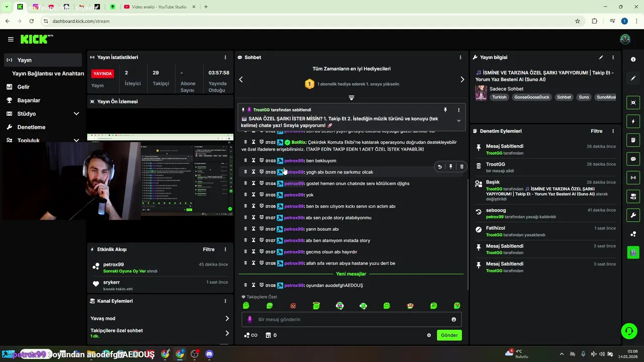Click the pencil icon in right toolbar

[x=633, y=78]
